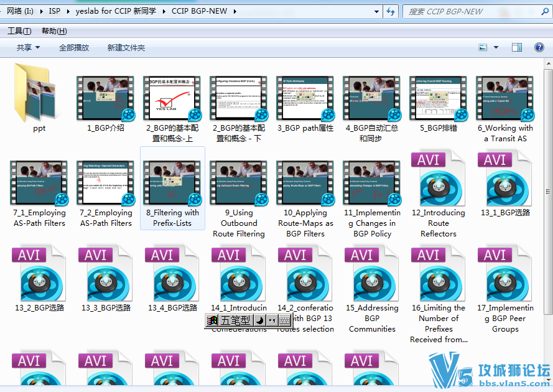Select 12_Introducing Route Reflectors AVI file

tap(439, 194)
